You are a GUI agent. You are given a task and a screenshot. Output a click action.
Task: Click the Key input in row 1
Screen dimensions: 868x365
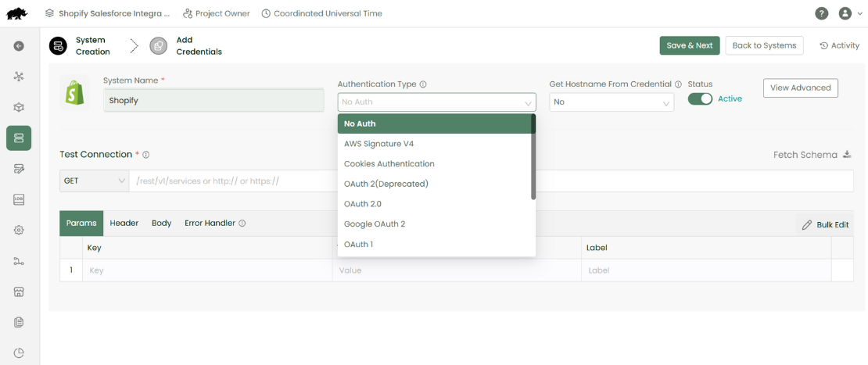[207, 271]
